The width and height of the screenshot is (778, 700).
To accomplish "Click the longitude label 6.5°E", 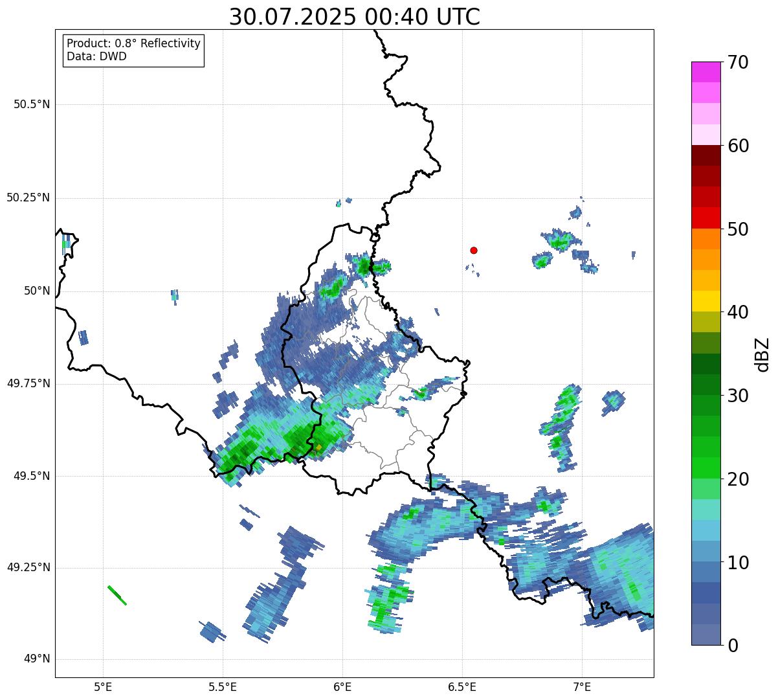I will tap(462, 686).
